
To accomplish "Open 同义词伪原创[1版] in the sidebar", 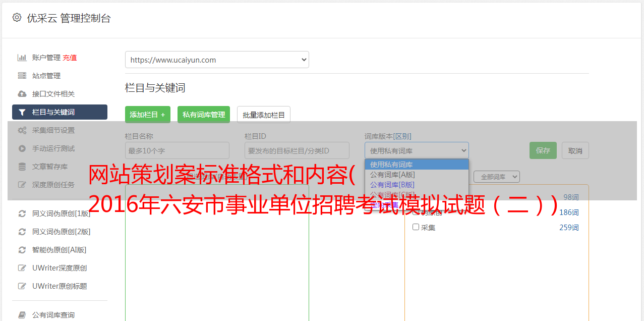I will pyautogui.click(x=62, y=213).
